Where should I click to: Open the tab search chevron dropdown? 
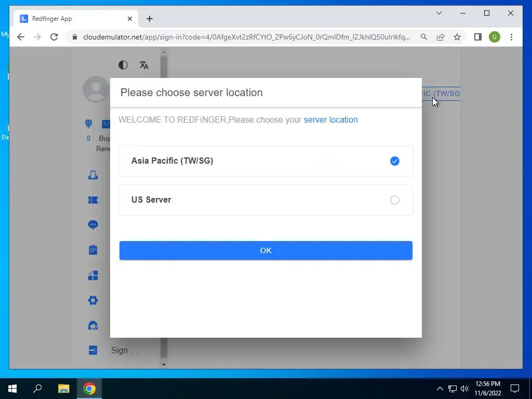tap(438, 13)
